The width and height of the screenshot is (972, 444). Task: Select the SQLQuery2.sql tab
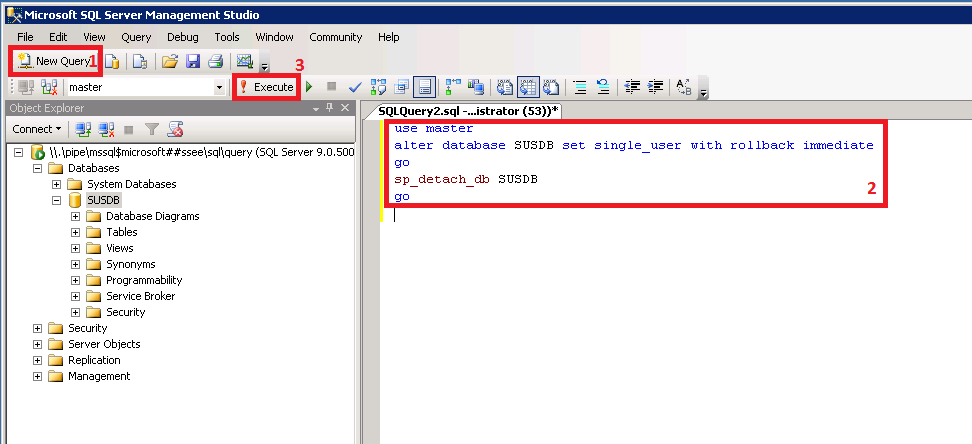click(x=469, y=110)
